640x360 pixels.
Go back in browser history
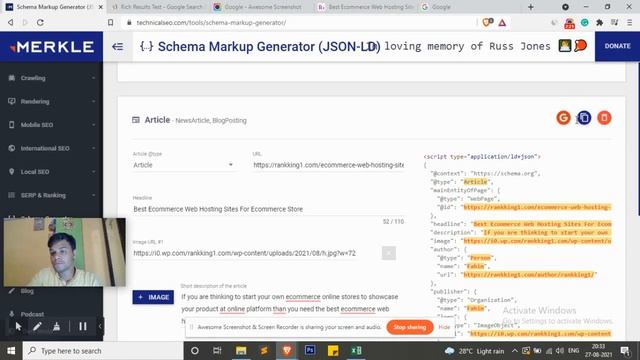point(11,22)
